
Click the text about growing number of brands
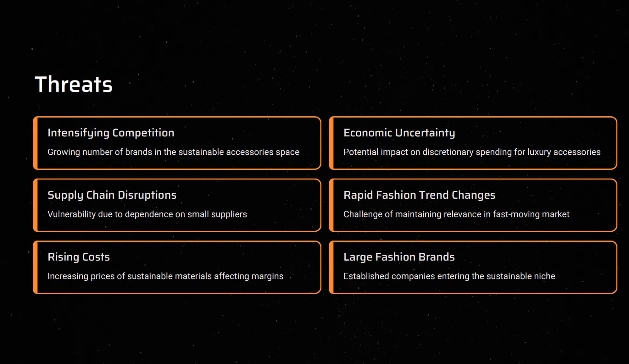173,152
